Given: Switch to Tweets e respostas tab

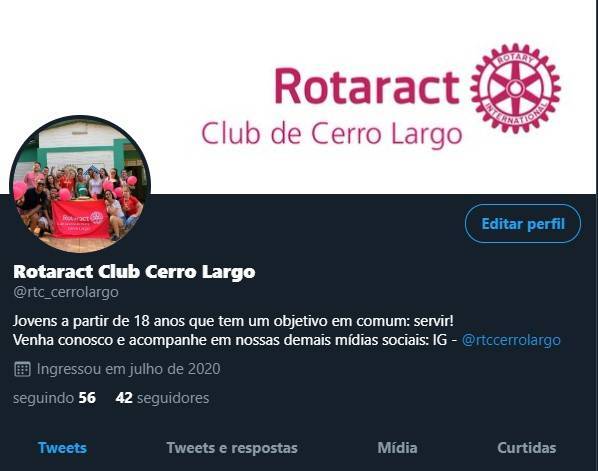Looking at the screenshot, I should tap(232, 448).
